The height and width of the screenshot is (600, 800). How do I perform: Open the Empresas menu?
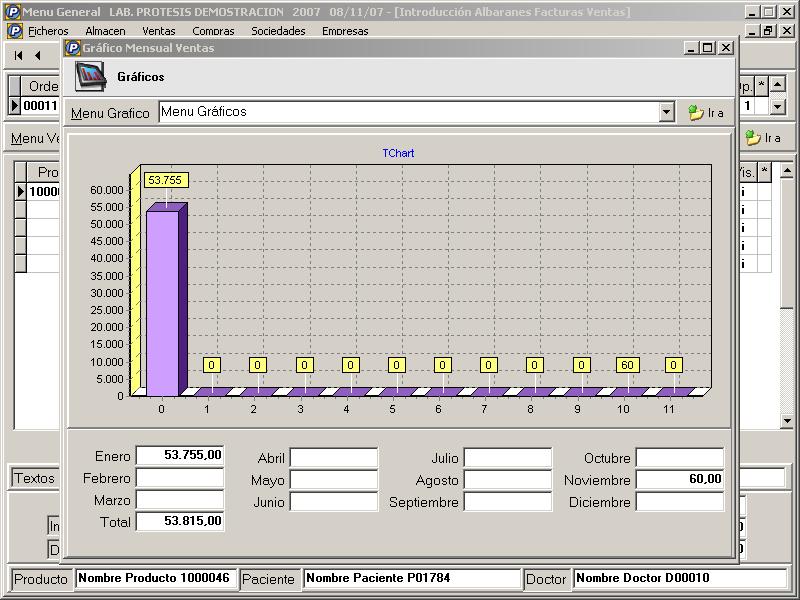click(345, 31)
